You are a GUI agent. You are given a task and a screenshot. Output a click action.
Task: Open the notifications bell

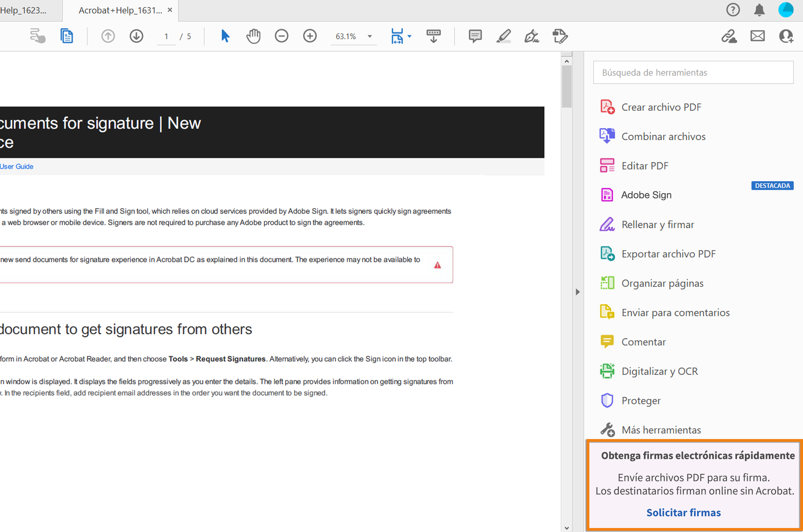[759, 10]
